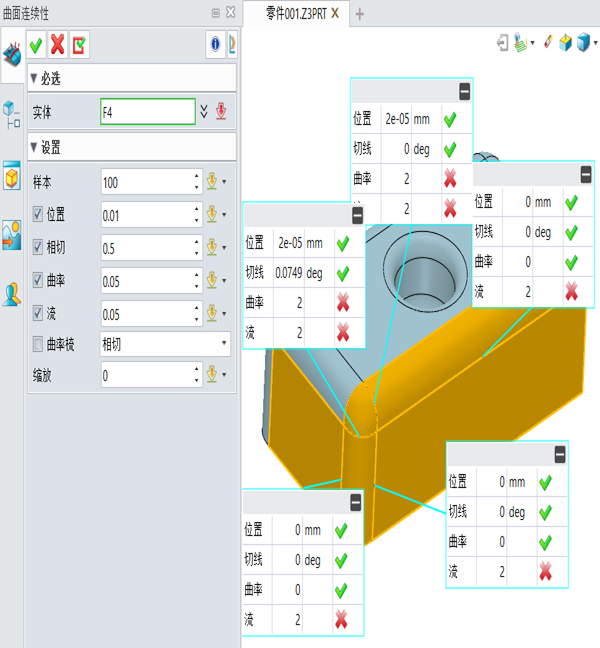This screenshot has width=600, height=648.
Task: Click the shaded cube display mode icon
Action: 583,42
